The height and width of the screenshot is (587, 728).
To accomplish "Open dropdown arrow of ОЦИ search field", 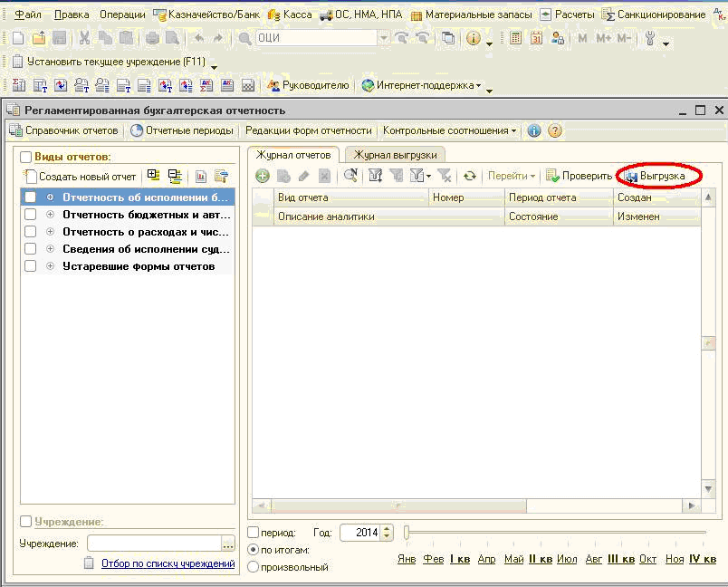I will pos(384,38).
